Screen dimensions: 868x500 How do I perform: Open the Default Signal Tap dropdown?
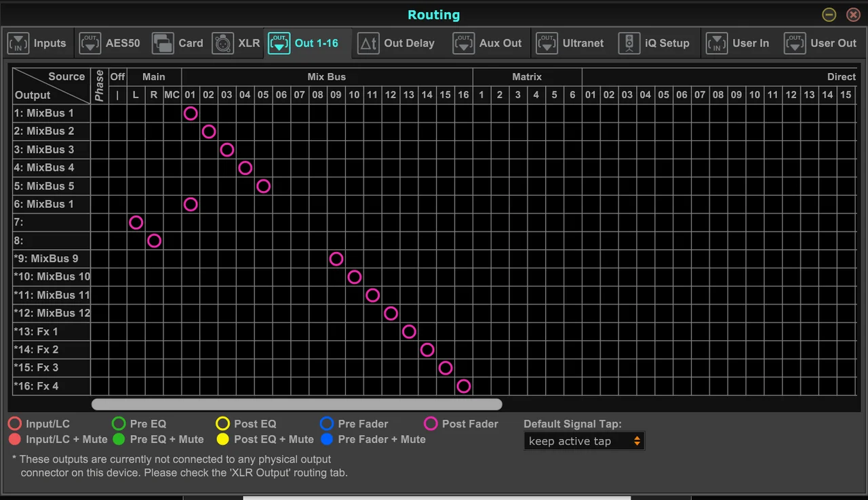(585, 441)
